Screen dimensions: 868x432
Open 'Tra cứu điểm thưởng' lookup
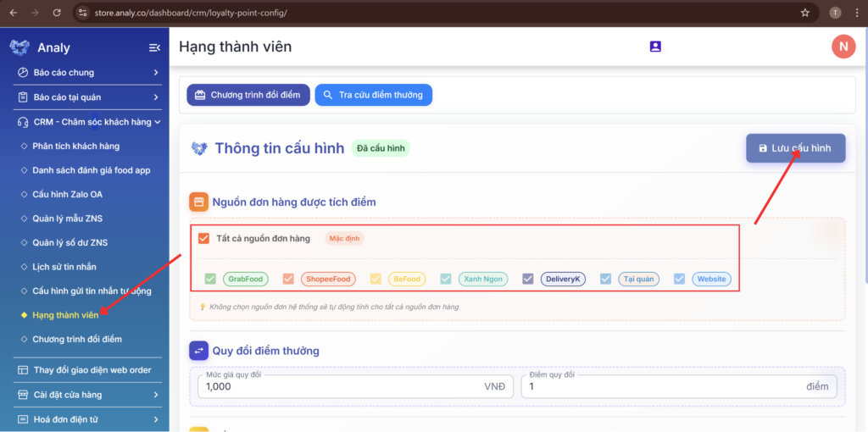point(373,95)
